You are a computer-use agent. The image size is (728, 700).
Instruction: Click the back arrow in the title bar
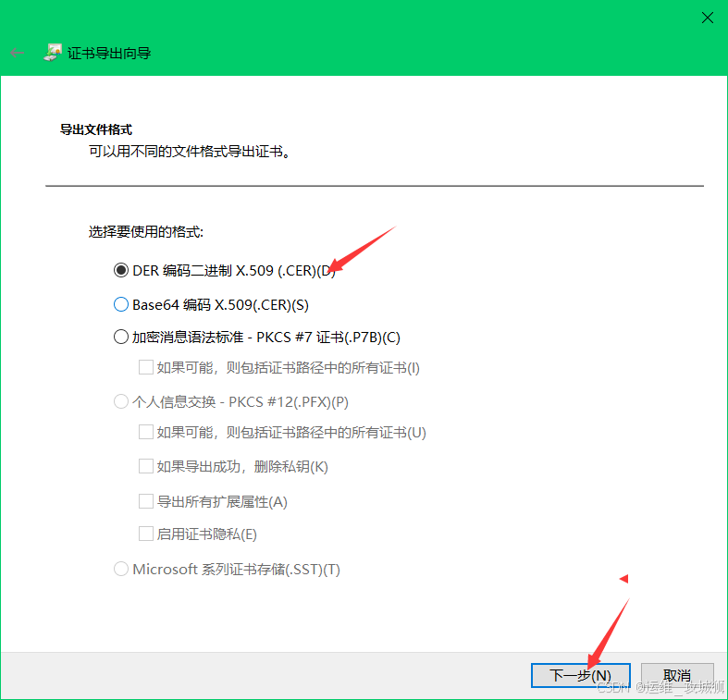coord(18,53)
